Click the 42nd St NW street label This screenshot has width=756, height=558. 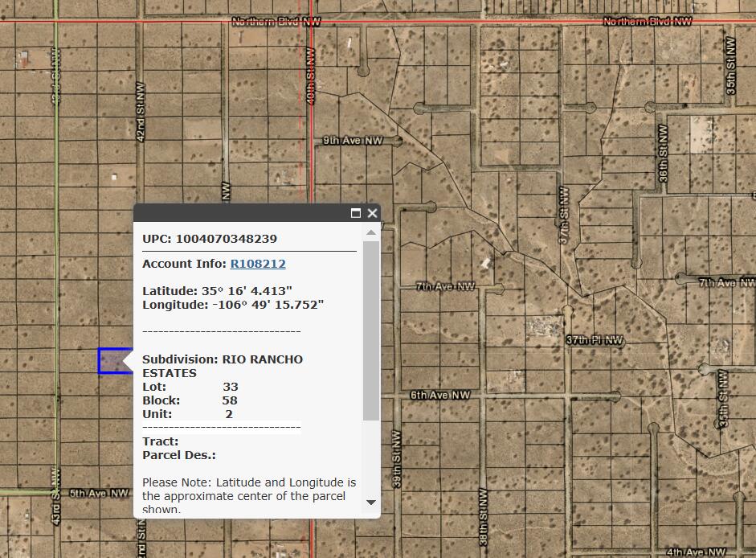[141, 121]
